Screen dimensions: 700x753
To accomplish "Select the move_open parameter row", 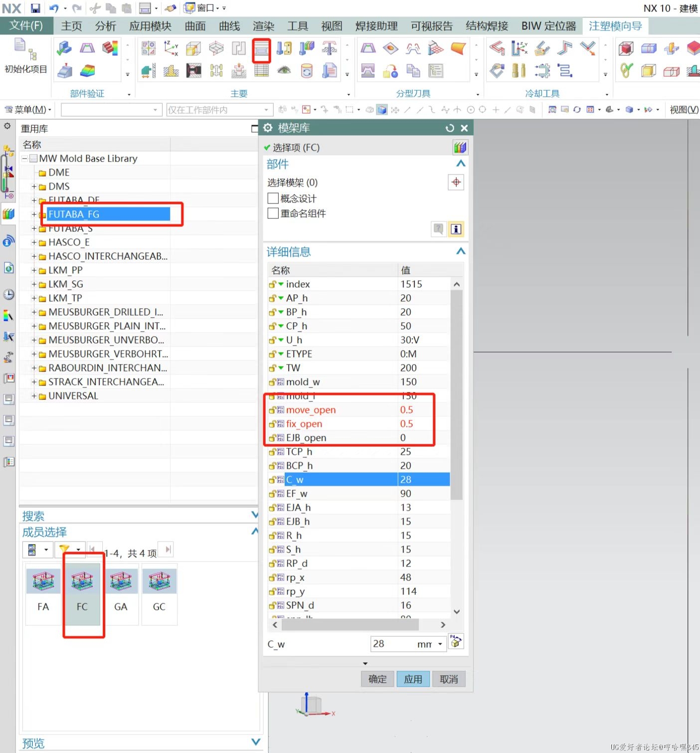I will (x=359, y=410).
